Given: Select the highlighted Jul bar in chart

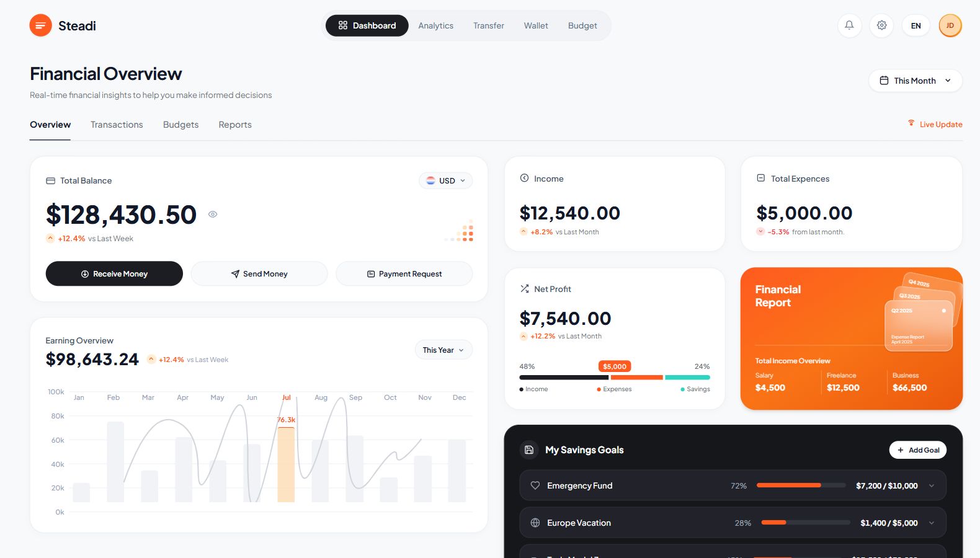Looking at the screenshot, I should 286,465.
